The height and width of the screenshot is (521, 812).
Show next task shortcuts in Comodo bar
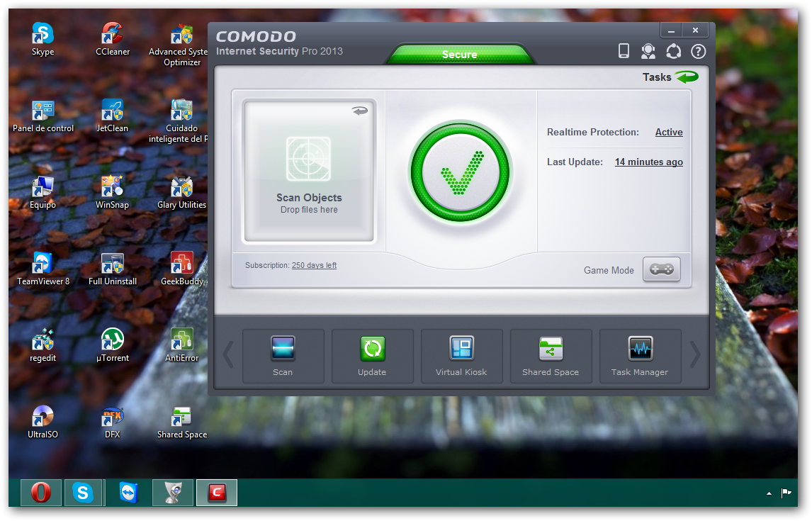point(696,355)
